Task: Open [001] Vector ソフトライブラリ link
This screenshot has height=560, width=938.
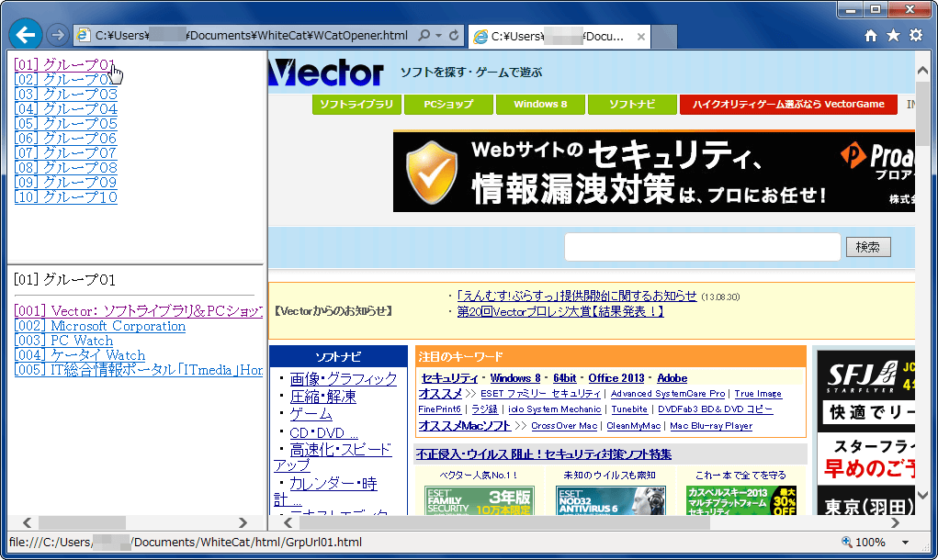Action: tap(138, 311)
